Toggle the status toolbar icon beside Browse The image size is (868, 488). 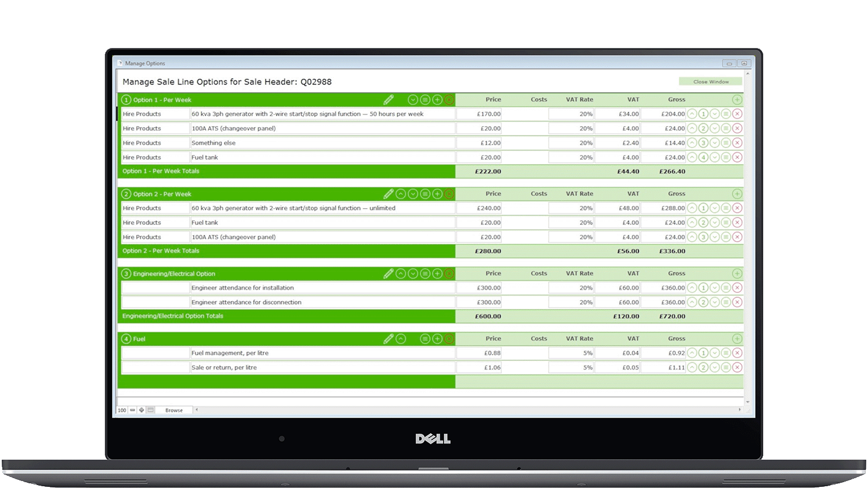[x=150, y=410]
